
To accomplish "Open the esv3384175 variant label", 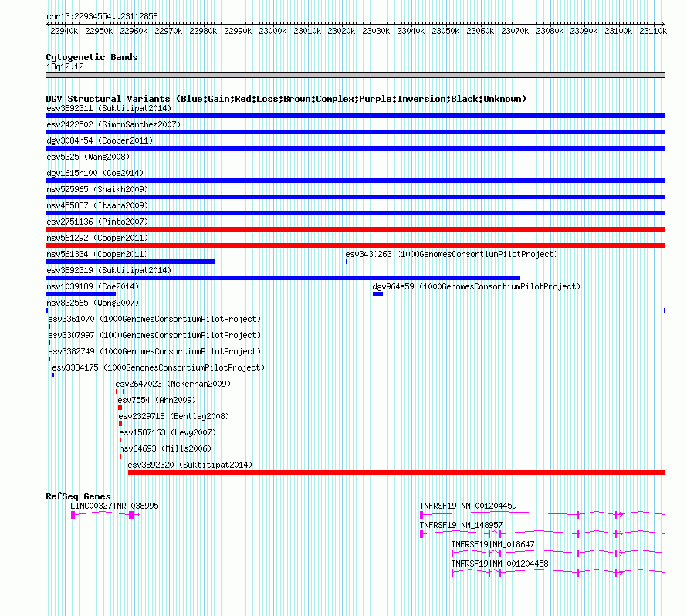I will [x=158, y=367].
